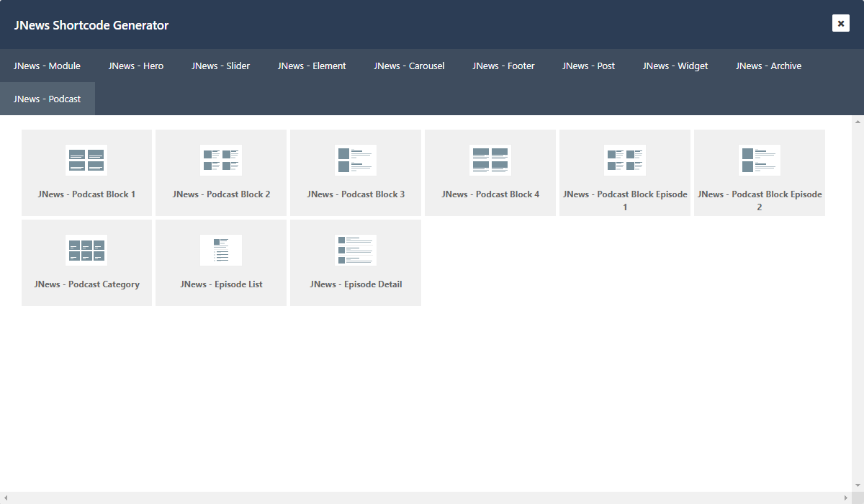The image size is (864, 504).
Task: Click the vertical scrollbar up arrow
Action: pyautogui.click(x=858, y=122)
